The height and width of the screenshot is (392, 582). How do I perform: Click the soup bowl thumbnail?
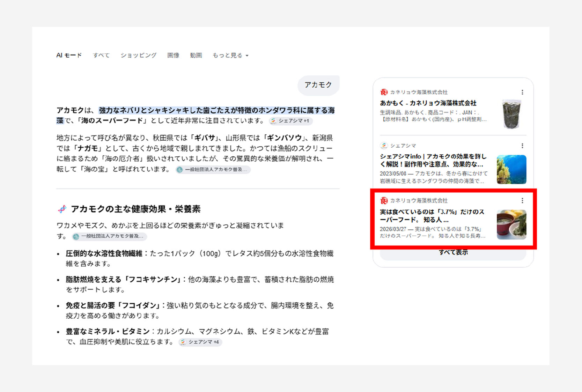(511, 224)
